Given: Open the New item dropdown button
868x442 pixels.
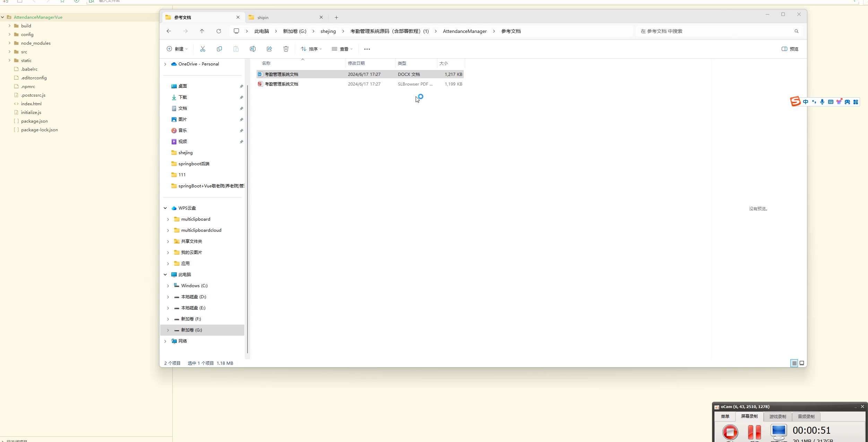Looking at the screenshot, I should pyautogui.click(x=177, y=49).
